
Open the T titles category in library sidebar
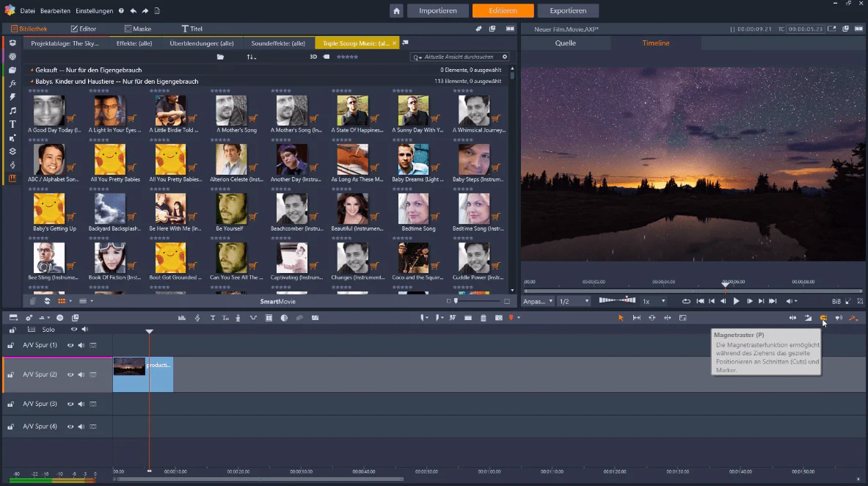point(12,124)
